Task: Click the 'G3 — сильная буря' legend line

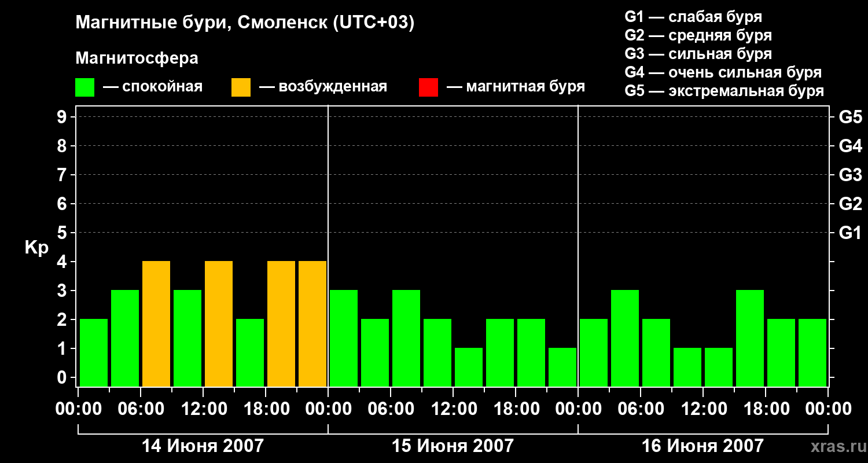Action: pyautogui.click(x=698, y=54)
